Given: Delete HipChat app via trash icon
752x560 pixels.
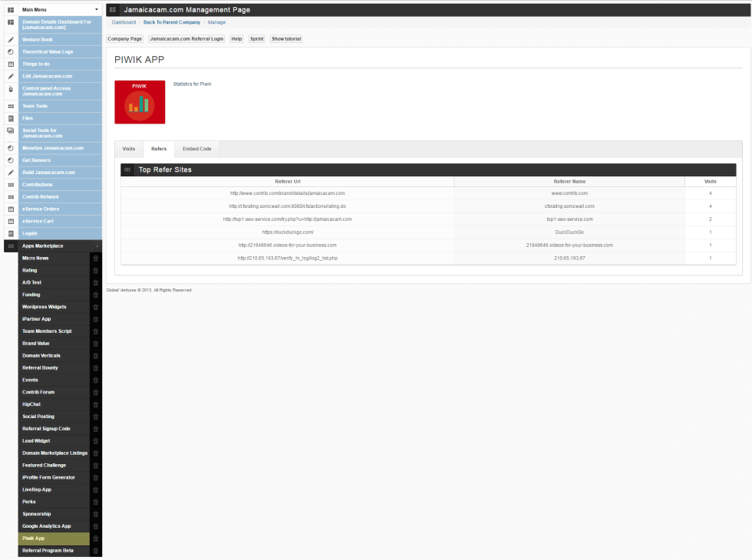Looking at the screenshot, I should tap(96, 405).
